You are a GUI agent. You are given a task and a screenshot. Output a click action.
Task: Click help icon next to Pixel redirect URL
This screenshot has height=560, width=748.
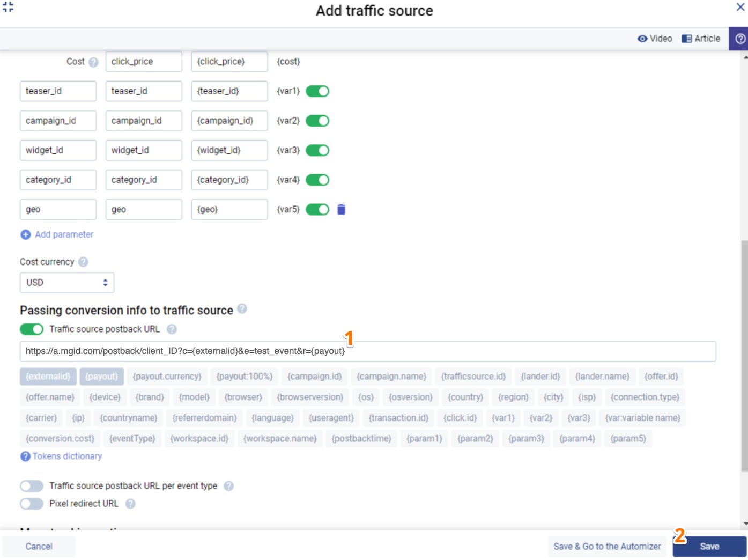tap(130, 504)
